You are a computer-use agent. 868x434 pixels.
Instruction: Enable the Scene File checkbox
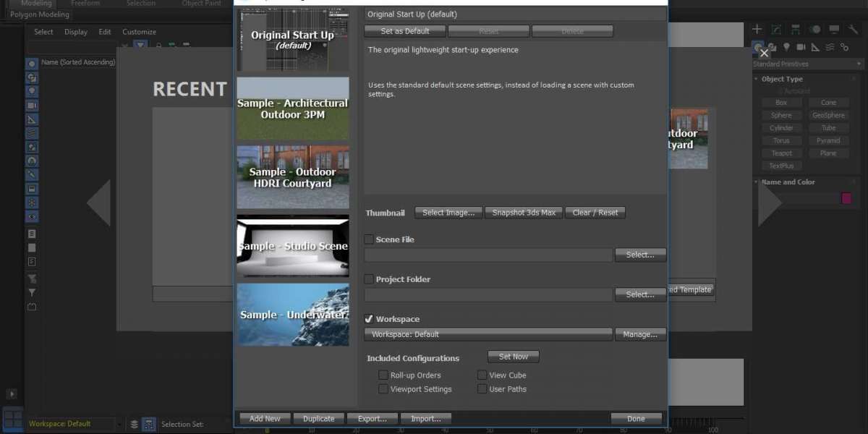coord(369,239)
